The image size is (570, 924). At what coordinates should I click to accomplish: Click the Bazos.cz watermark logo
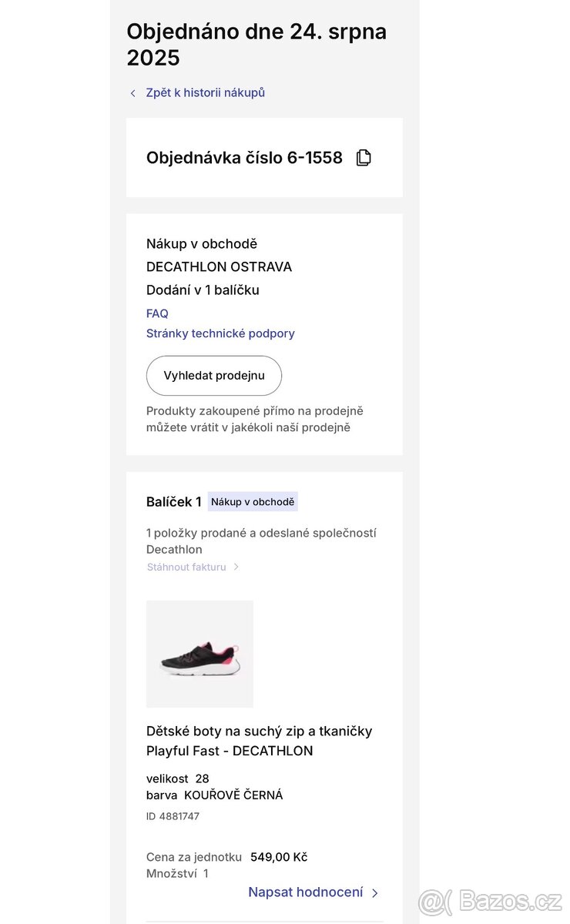click(x=491, y=901)
